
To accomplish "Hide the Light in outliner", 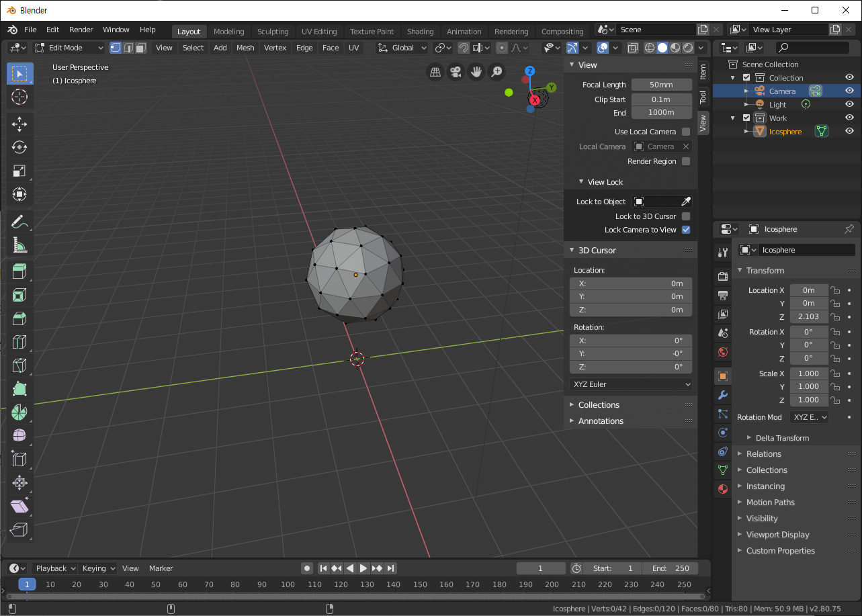I will tap(849, 104).
